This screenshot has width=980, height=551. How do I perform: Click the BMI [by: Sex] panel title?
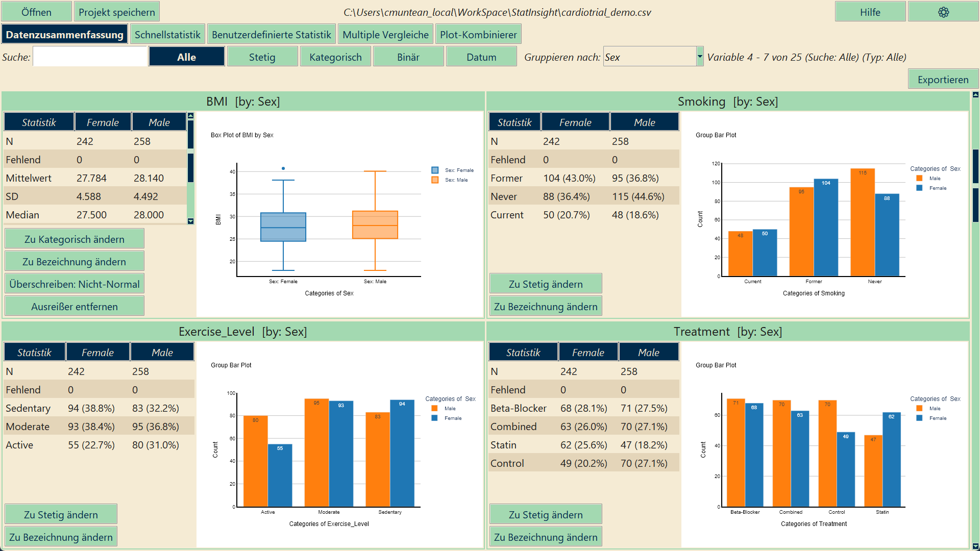pos(243,101)
